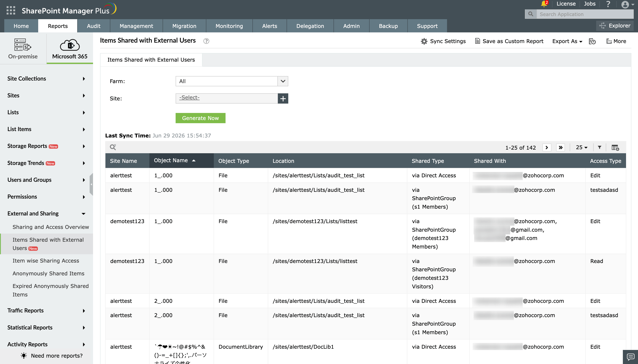Click /sites/alerttest/DocLib1 location cell
Viewport: 638px width, 364px height.
tap(303, 347)
